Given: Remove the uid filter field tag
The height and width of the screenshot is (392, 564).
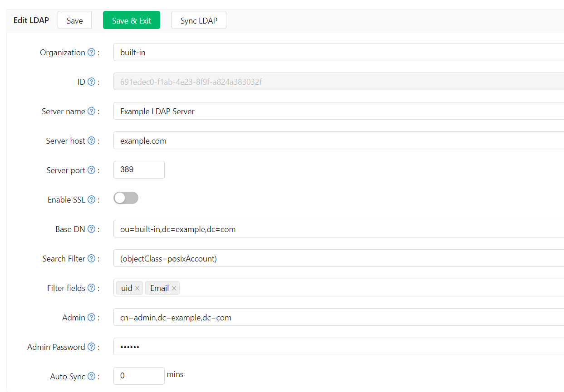Looking at the screenshot, I should coord(137,288).
